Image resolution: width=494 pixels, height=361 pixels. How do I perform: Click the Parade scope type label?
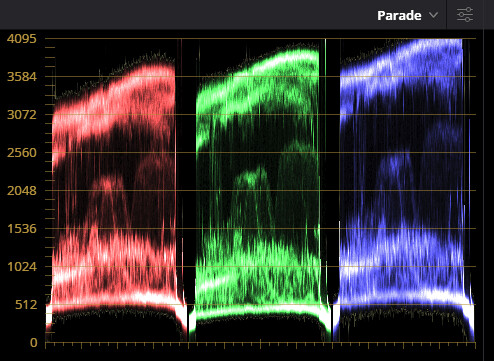(399, 15)
